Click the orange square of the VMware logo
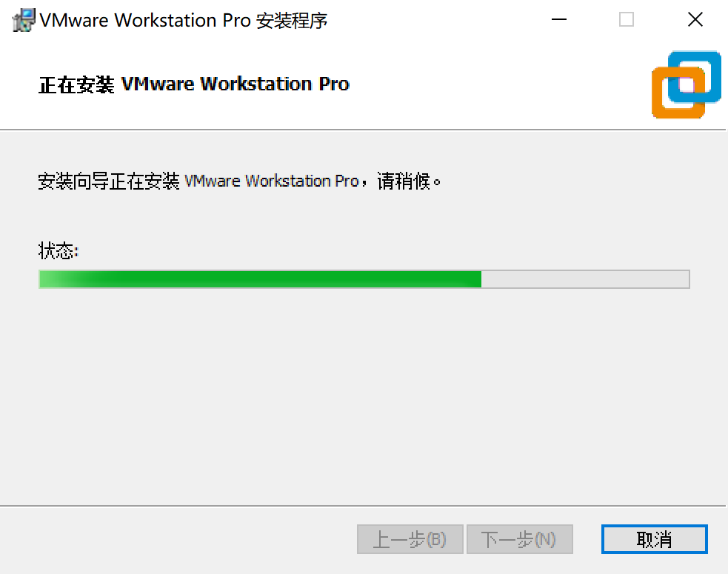This screenshot has height=574, width=728. pos(678,93)
